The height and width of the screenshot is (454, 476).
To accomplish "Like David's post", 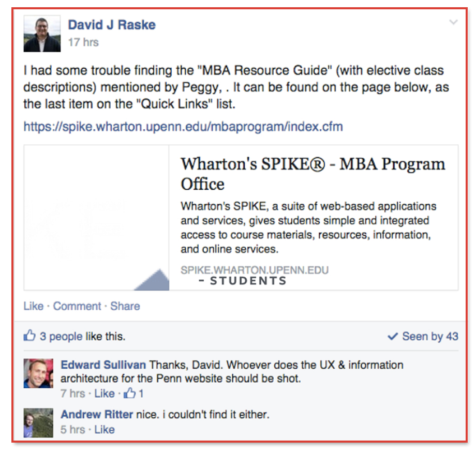I will pos(34,306).
